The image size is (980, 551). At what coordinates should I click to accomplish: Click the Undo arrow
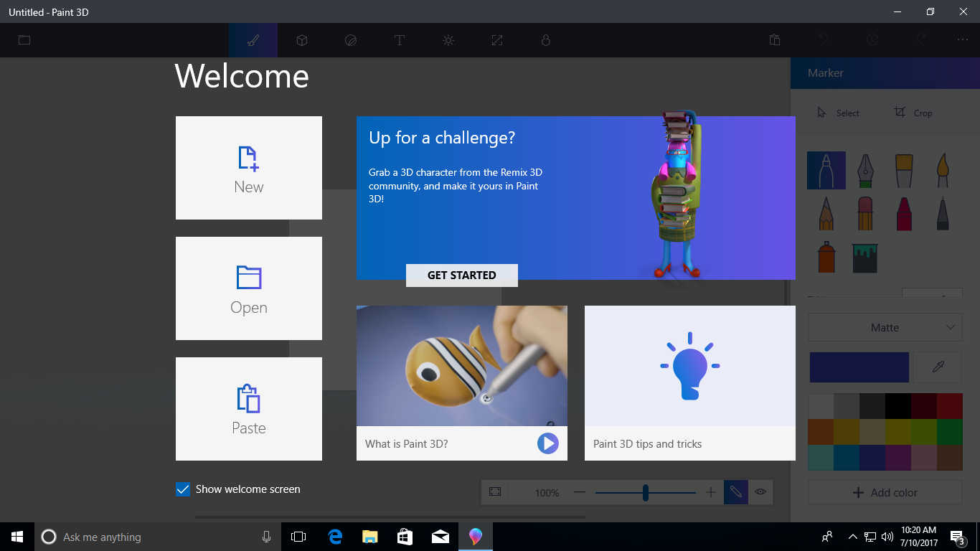(x=824, y=40)
